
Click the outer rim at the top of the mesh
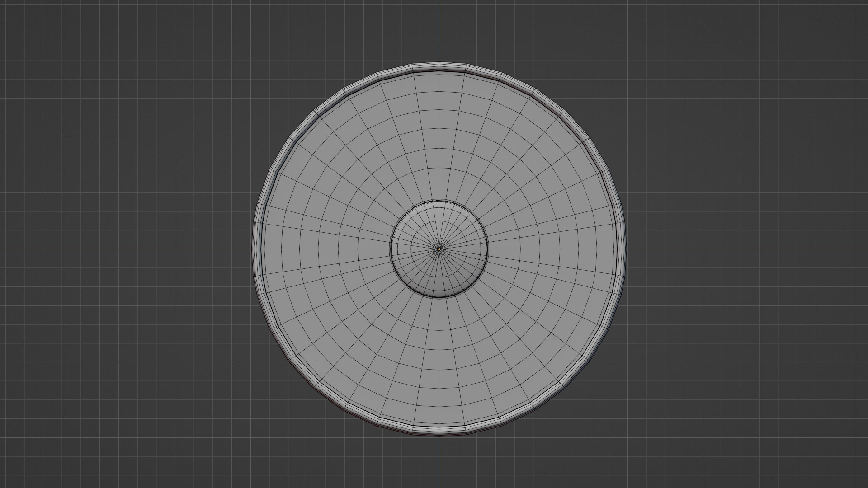click(x=439, y=66)
